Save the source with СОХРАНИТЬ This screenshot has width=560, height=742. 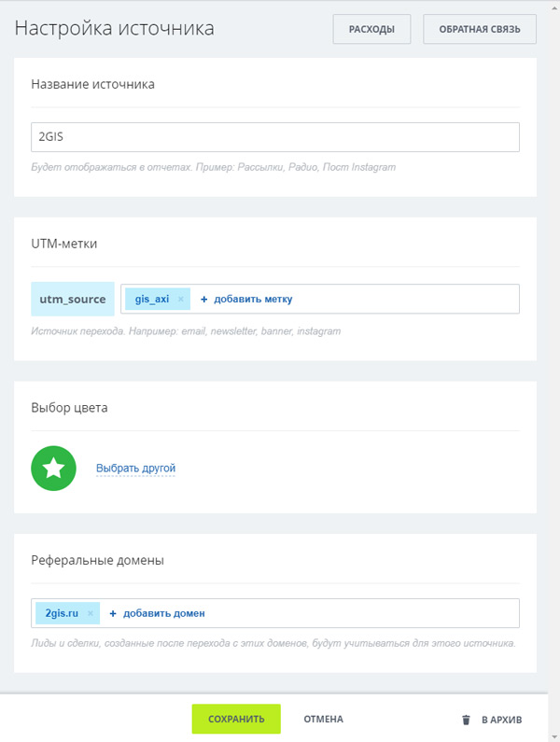(236, 720)
